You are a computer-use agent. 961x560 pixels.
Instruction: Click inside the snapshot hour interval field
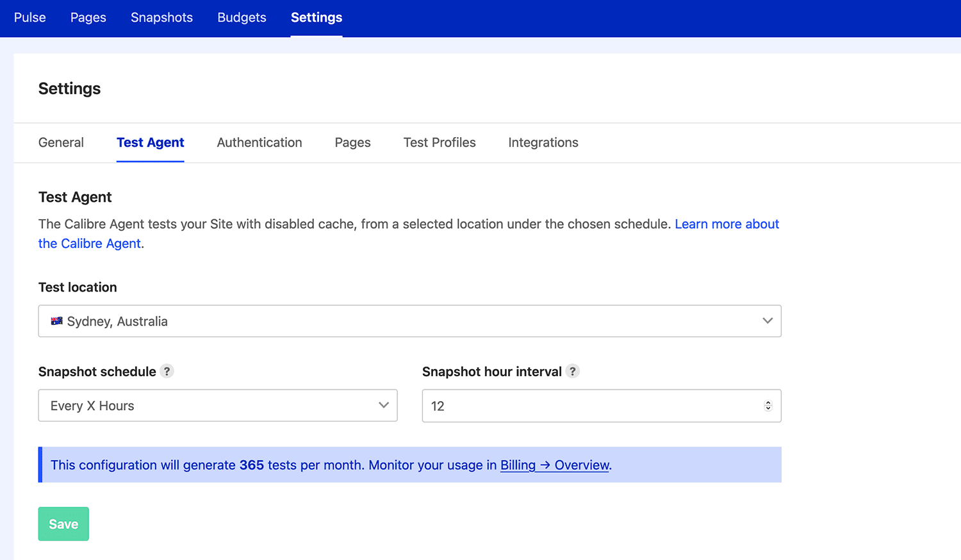click(577, 406)
